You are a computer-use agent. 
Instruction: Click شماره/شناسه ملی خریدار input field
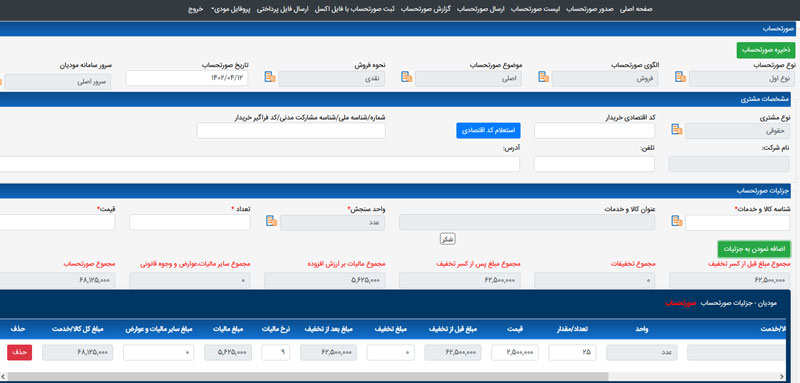tap(291, 131)
